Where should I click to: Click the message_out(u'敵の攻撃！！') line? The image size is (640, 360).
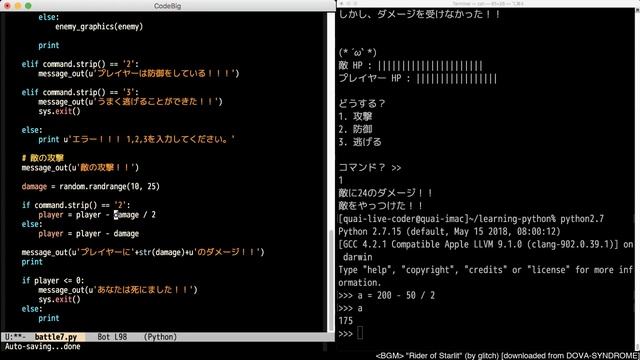80,167
